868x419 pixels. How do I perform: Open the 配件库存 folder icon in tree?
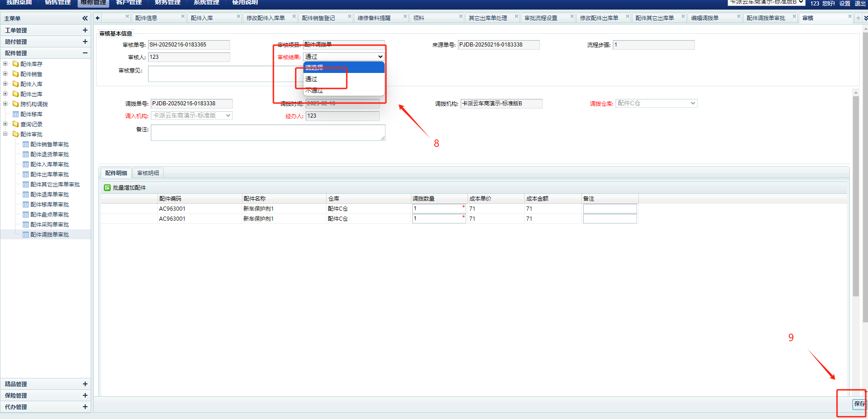(x=15, y=64)
